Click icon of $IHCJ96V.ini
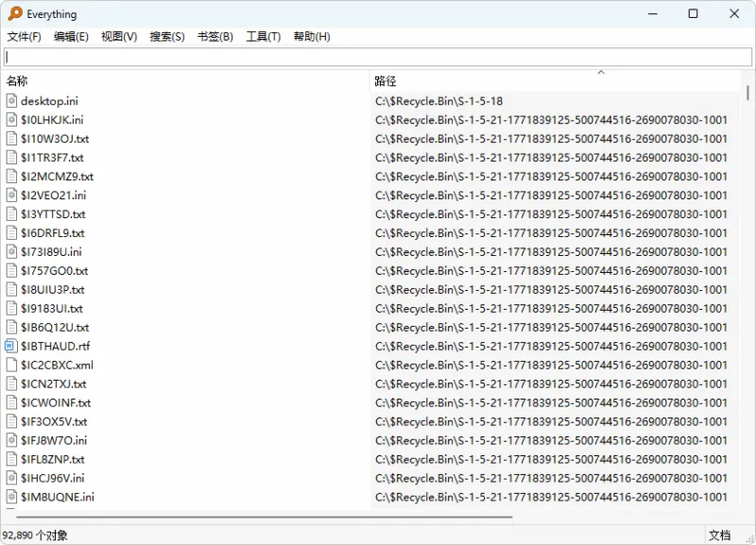Screen dimensions: 756x545 tap(11, 478)
